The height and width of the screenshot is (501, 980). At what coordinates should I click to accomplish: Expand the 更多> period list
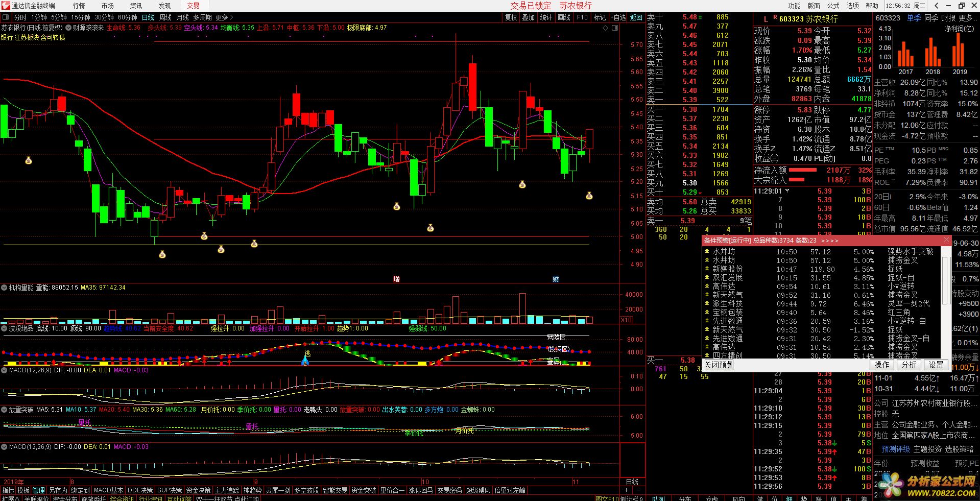(224, 17)
